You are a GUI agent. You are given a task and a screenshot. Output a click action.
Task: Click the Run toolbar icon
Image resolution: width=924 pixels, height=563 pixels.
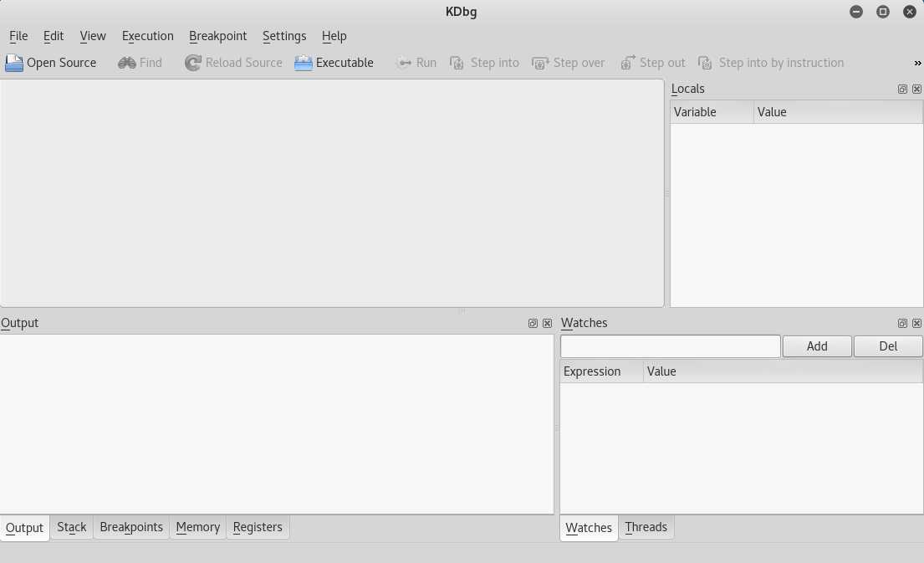tap(404, 63)
